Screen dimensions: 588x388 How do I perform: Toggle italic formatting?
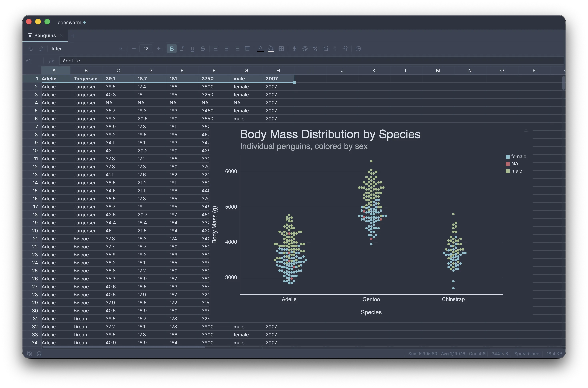point(182,49)
